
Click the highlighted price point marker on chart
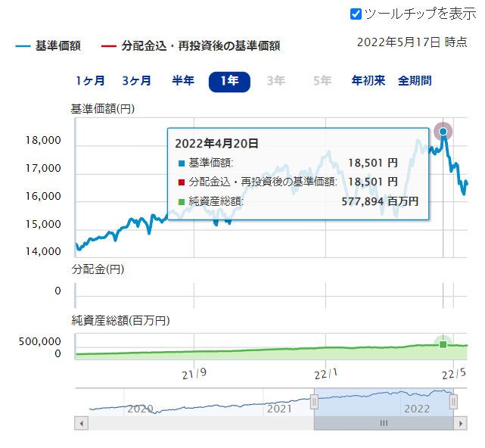click(x=443, y=132)
